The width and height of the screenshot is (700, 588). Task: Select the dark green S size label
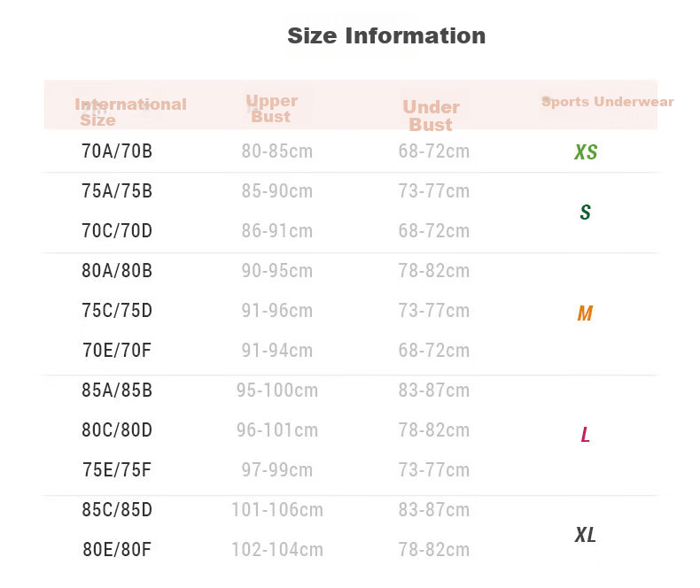click(586, 212)
